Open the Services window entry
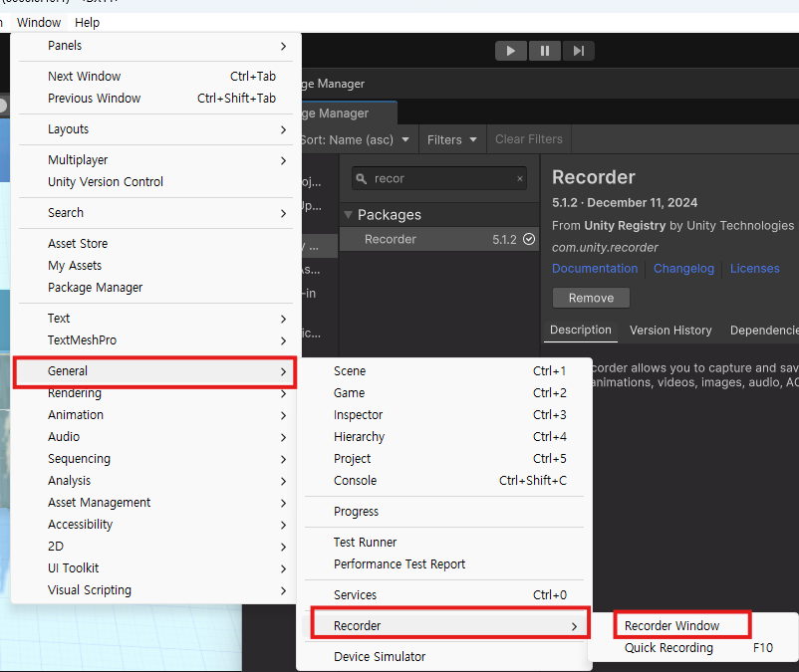Screen dimensions: 799x672 pyautogui.click(x=443, y=595)
